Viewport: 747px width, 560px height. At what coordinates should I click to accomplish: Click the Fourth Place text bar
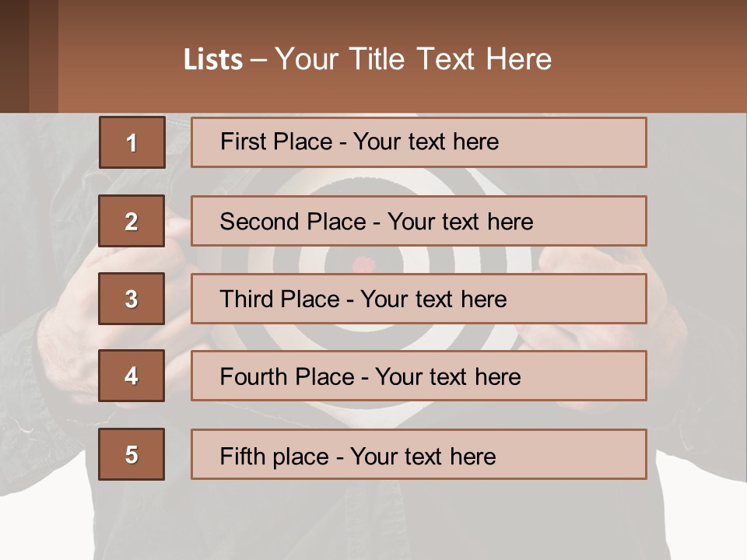tap(419, 376)
